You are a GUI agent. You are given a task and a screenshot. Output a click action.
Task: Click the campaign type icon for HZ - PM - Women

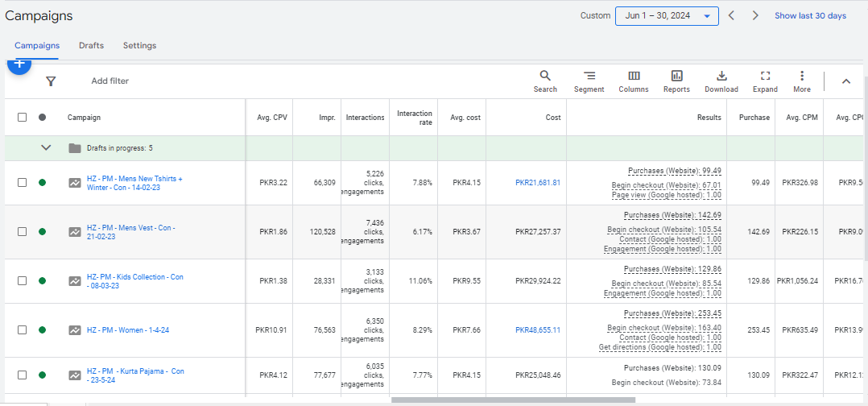coord(75,330)
